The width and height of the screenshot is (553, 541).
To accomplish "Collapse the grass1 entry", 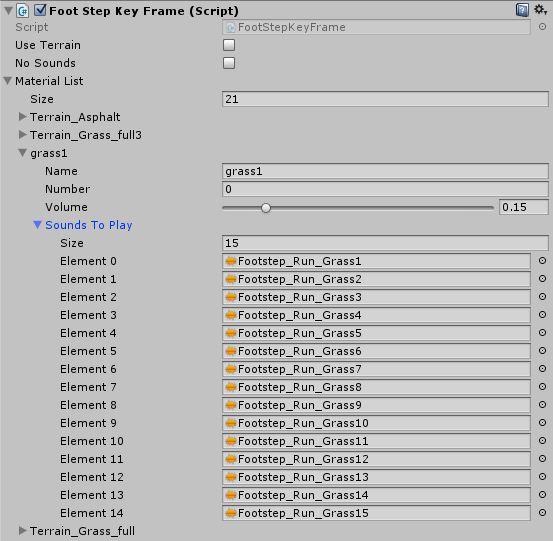I will (23, 153).
